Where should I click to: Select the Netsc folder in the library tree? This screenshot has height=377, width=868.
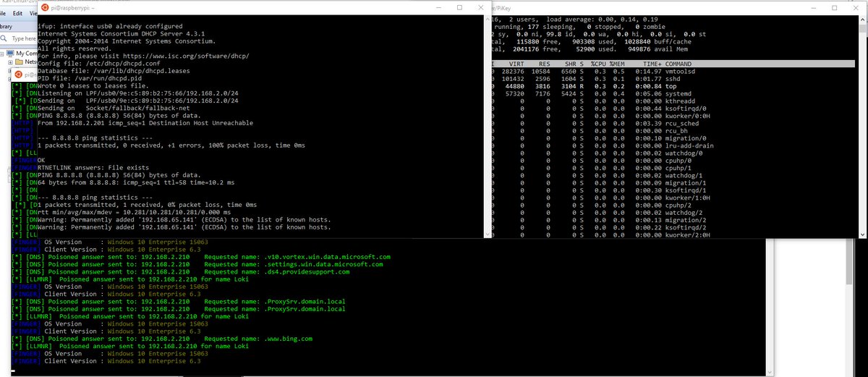[x=26, y=63]
